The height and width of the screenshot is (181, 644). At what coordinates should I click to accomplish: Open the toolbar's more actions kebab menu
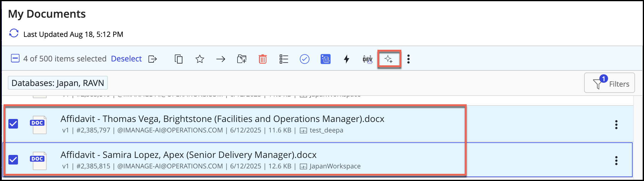tap(409, 59)
